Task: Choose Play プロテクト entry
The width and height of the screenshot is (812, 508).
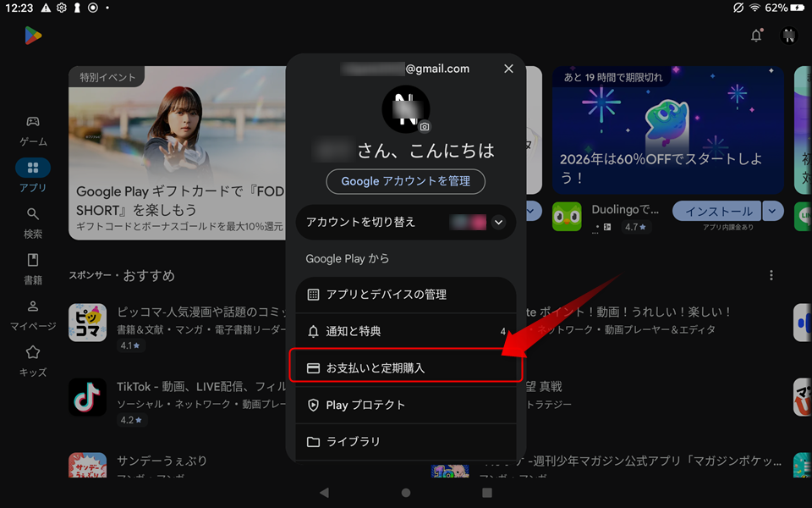Action: (x=406, y=405)
